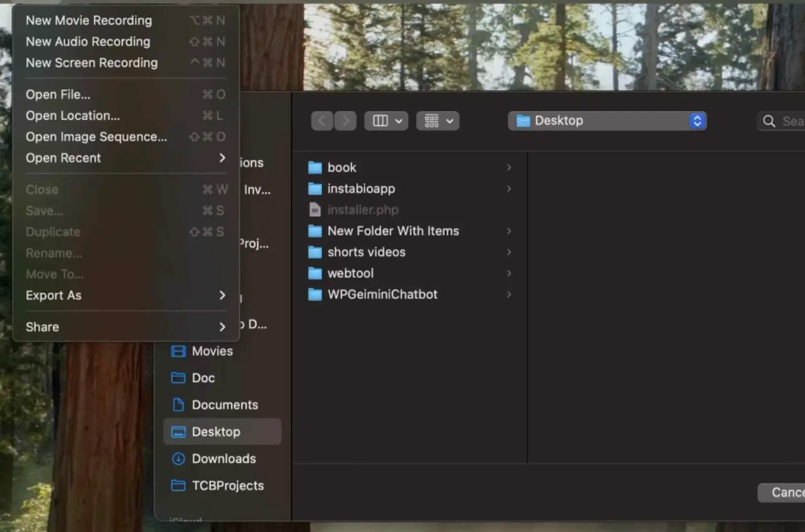The image size is (805, 532).
Task: Expand the shorts videos chevron
Action: [509, 252]
